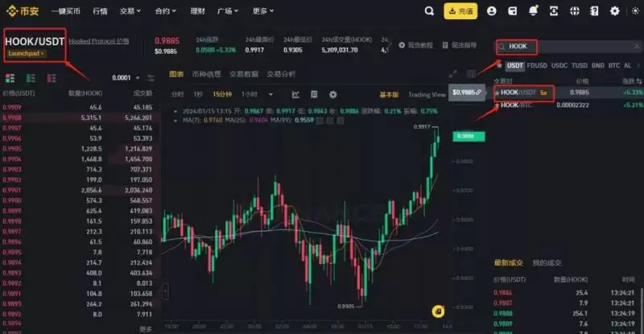Expand the 交易 menu dropdown

[x=130, y=11]
